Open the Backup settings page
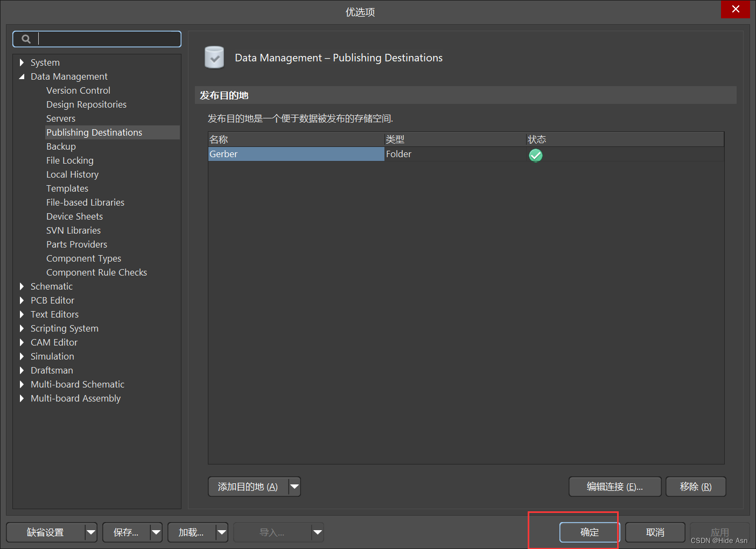The image size is (756, 549). [x=61, y=146]
